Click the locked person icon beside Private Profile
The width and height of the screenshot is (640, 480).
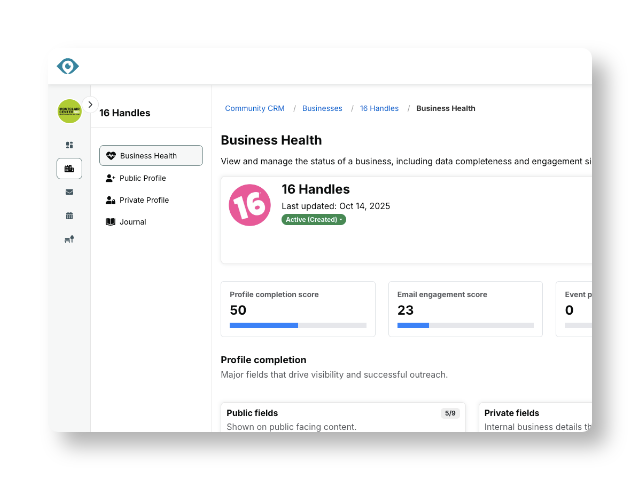point(110,200)
